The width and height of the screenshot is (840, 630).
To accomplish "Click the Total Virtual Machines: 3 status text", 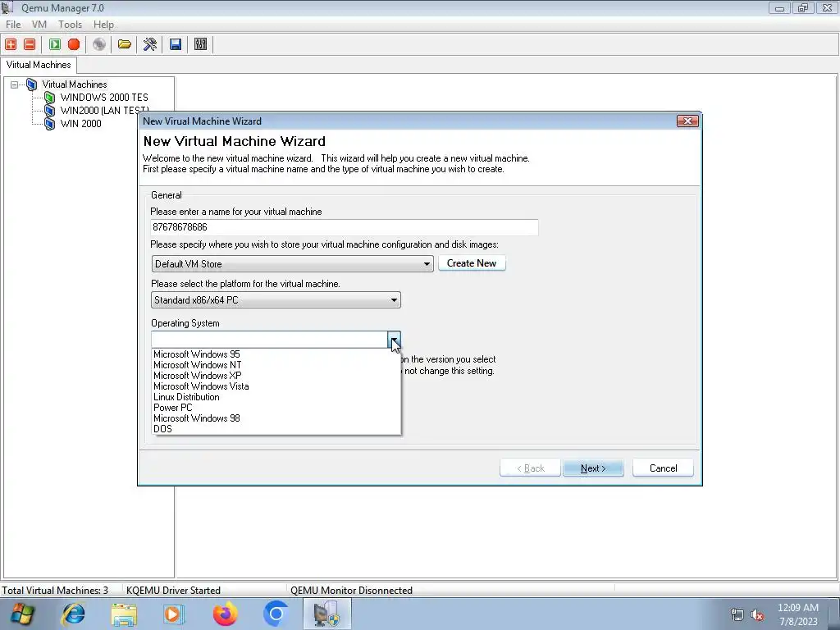I will pos(55,591).
